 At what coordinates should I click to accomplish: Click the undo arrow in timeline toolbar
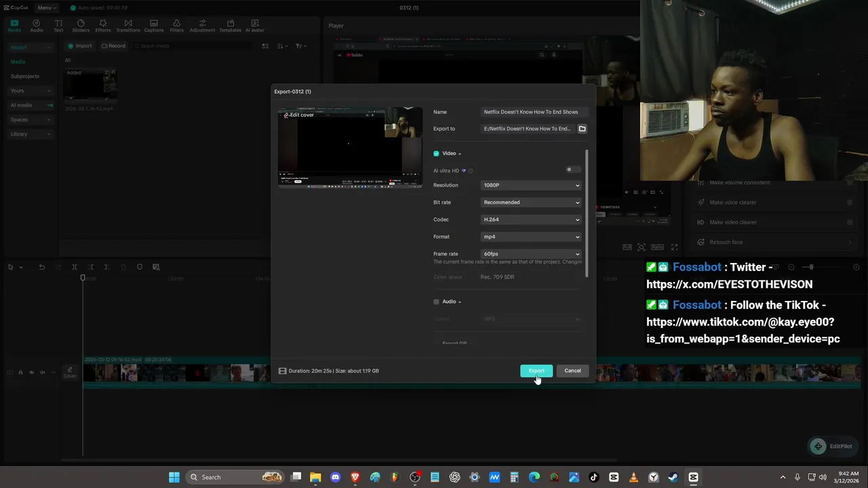pyautogui.click(x=41, y=267)
